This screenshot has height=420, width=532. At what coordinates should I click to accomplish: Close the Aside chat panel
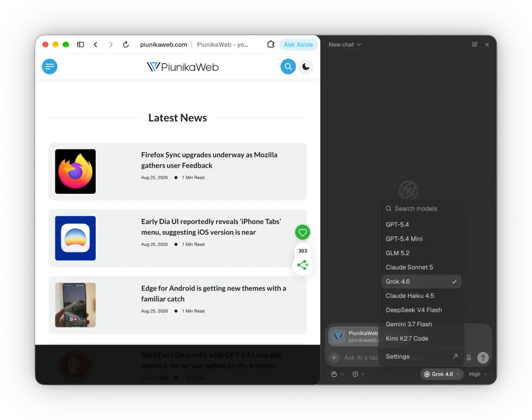487,45
